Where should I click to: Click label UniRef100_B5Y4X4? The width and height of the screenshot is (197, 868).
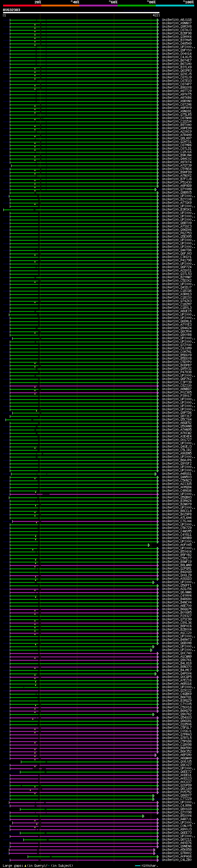(x=177, y=551)
